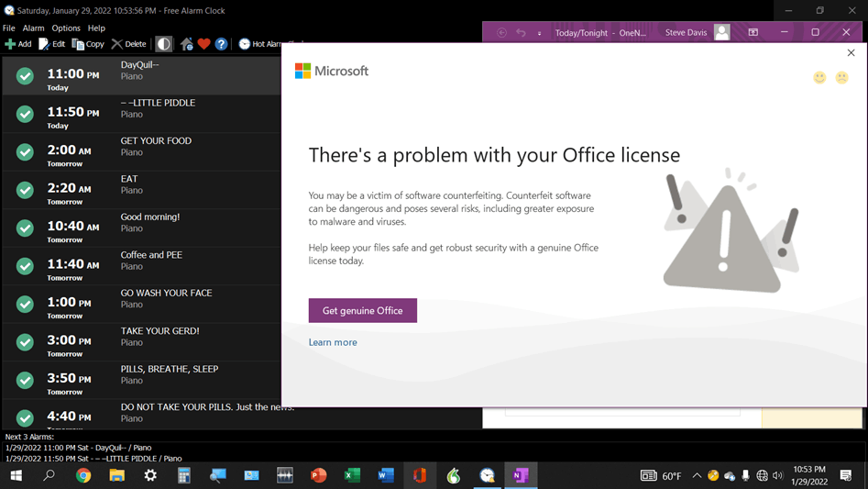Delete the selected alarm
Screen dimensions: 868x489
click(x=129, y=44)
